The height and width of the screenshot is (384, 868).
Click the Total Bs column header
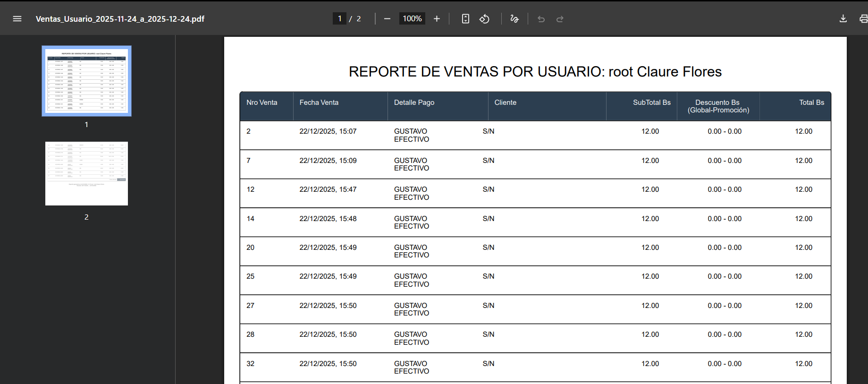pyautogui.click(x=811, y=102)
